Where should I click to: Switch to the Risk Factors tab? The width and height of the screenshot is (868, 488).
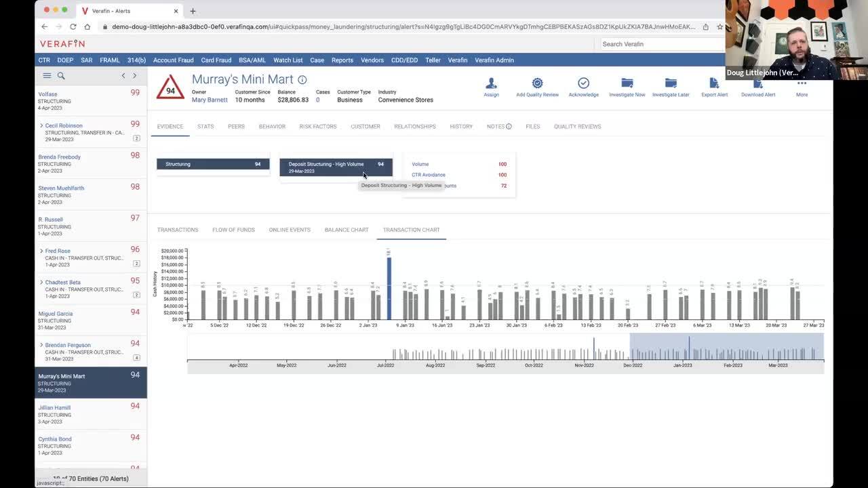317,127
